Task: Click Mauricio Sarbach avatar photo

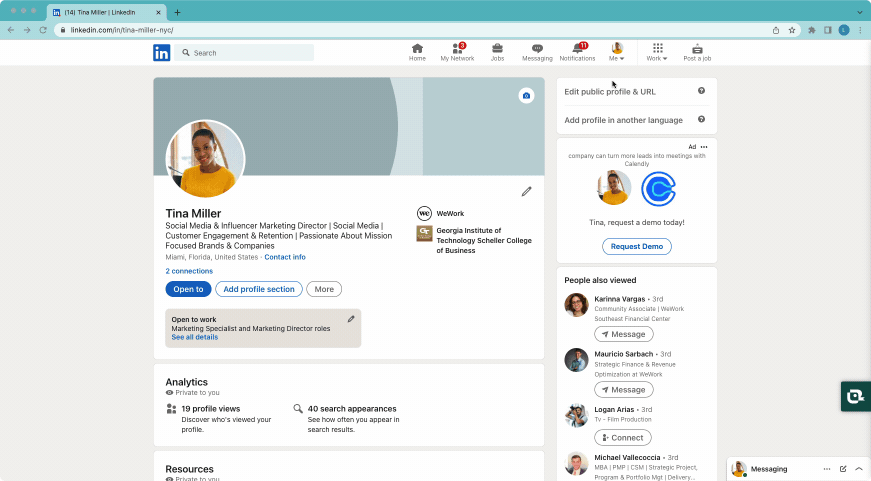Action: pyautogui.click(x=577, y=360)
